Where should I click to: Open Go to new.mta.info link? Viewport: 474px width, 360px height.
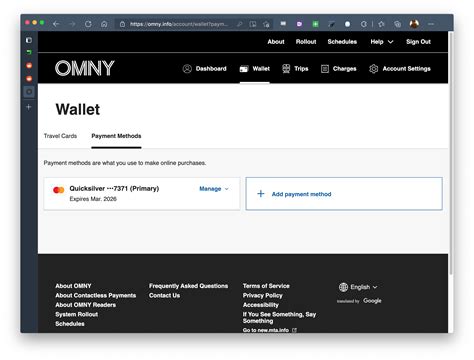coord(266,330)
